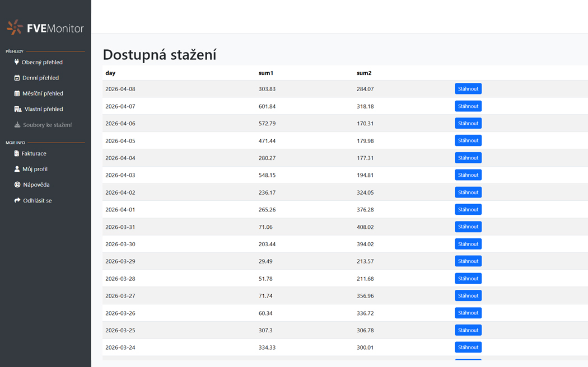
Task: Click the user icon beside Můj profil
Action: pos(17,169)
